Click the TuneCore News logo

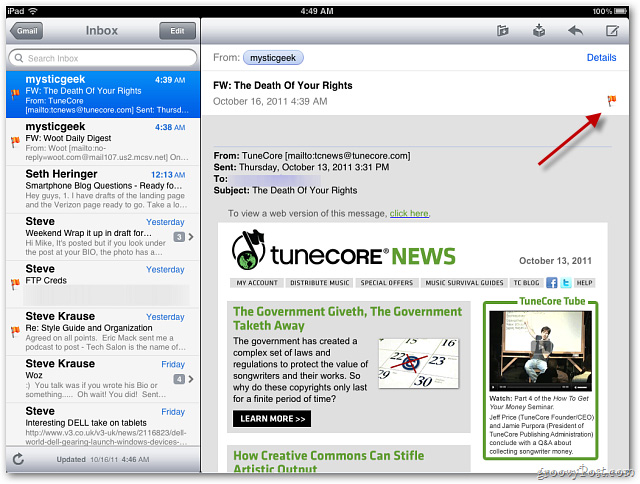point(343,251)
